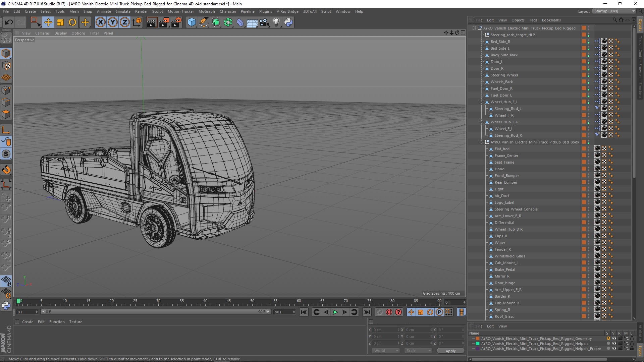
Task: Toggle solo of Rigged_Geometry layer
Action: (x=608, y=339)
